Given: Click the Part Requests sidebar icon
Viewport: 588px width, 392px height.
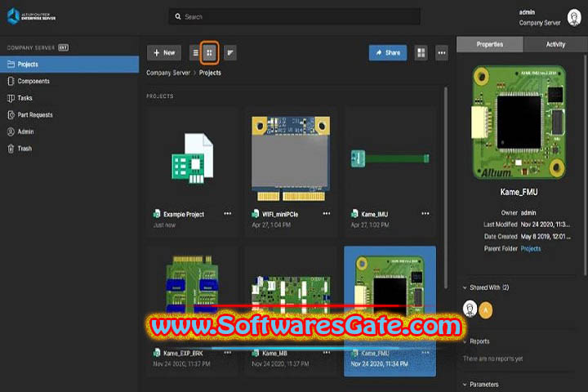Looking at the screenshot, I should (11, 115).
